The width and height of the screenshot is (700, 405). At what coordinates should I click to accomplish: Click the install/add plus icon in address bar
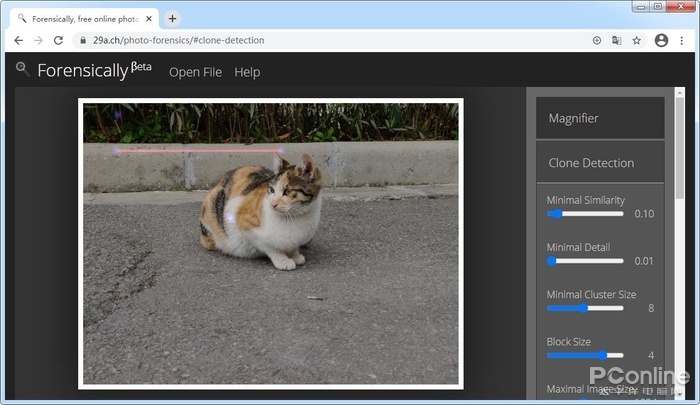click(597, 40)
